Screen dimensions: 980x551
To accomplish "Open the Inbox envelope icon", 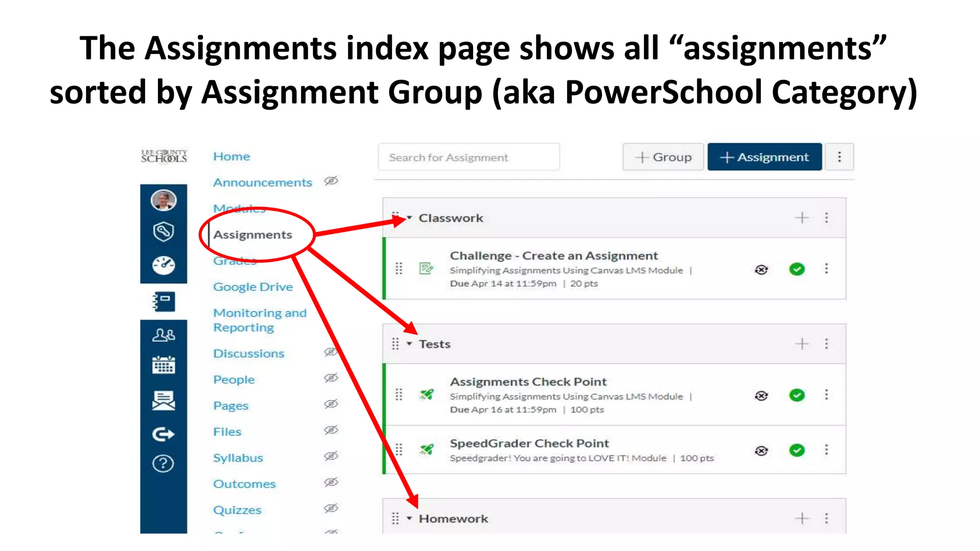I will pyautogui.click(x=163, y=400).
